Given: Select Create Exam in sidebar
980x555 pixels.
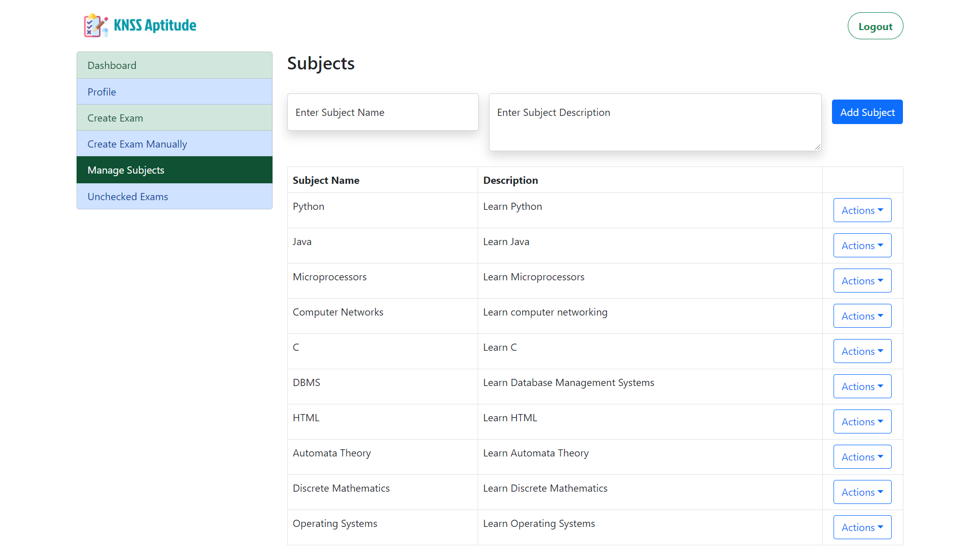Looking at the screenshot, I should (x=174, y=118).
